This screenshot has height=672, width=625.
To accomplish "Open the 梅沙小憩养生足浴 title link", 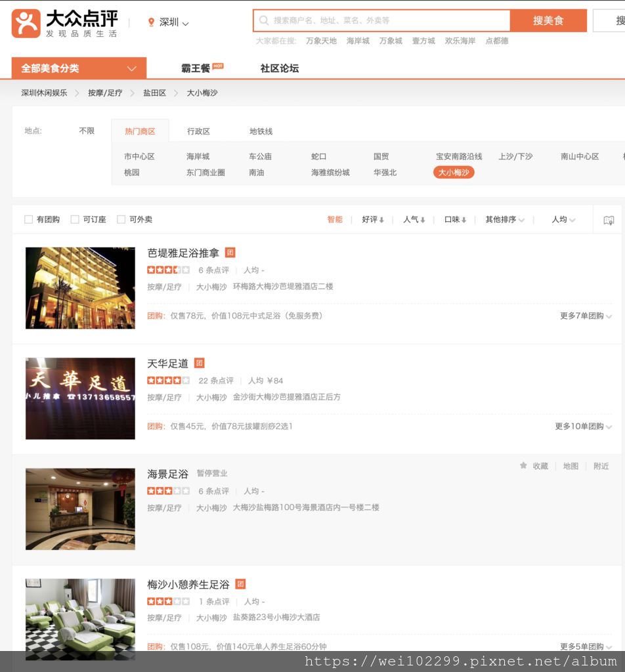I will [x=188, y=584].
